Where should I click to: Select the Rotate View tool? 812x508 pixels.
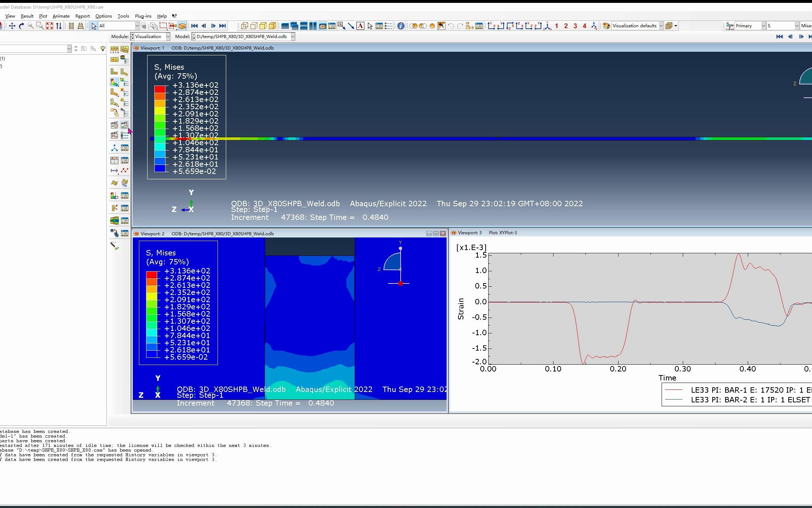[x=22, y=26]
